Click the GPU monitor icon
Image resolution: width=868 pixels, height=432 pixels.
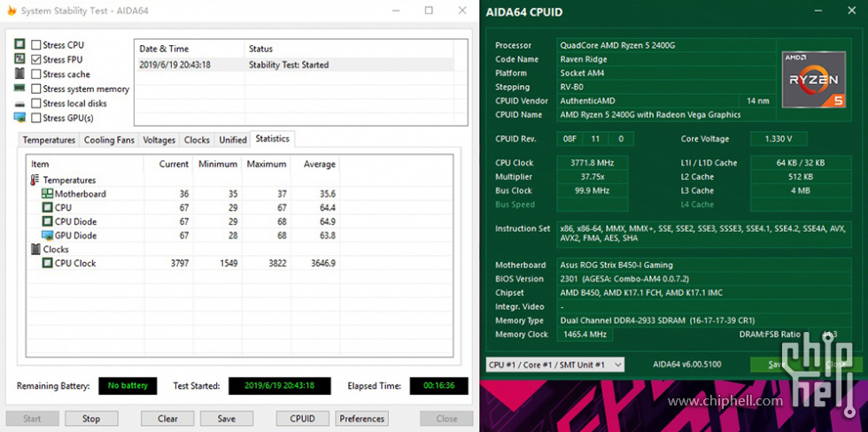coord(19,117)
